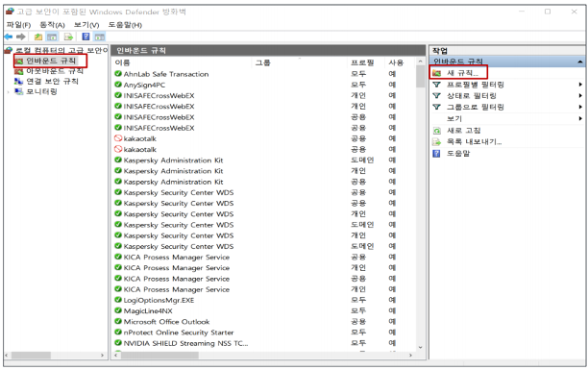The height and width of the screenshot is (370, 588).
Task: Click the rule list scroll down arrow
Action: 421,348
